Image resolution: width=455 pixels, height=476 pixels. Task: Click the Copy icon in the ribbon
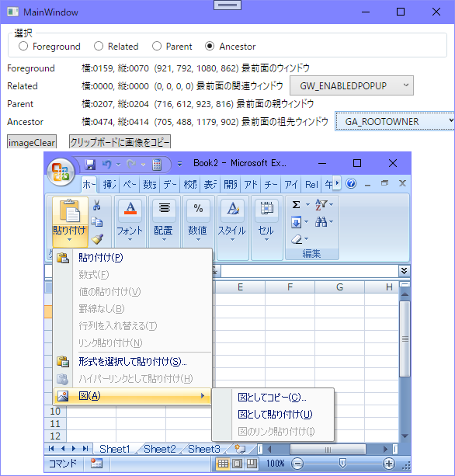click(97, 222)
